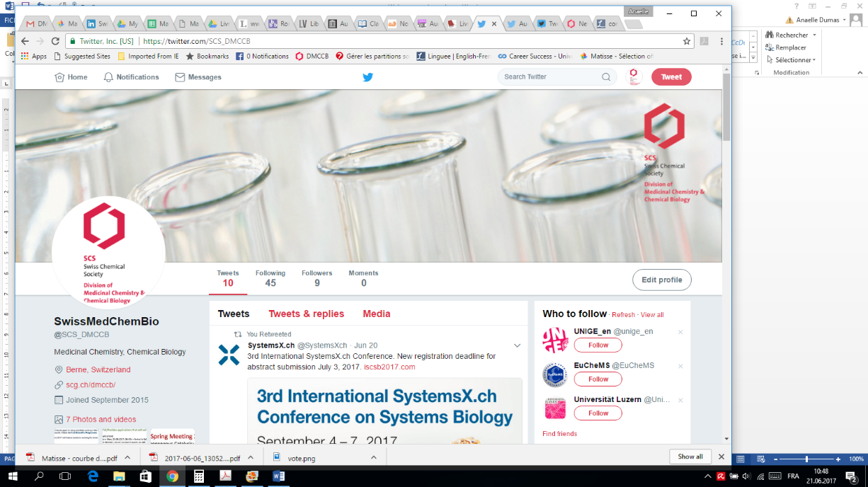Open Notifications bell in Twitter nav

point(108,77)
